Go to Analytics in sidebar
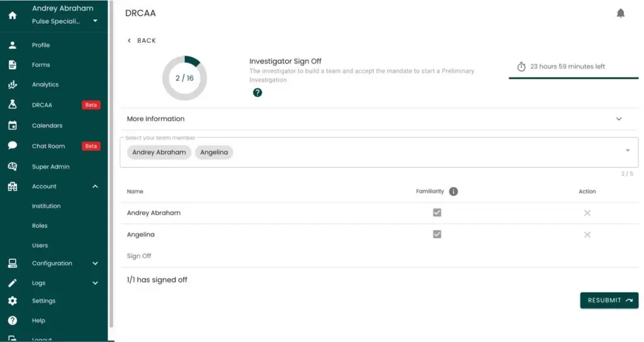Viewport: 644px width, 342px height. [x=45, y=84]
